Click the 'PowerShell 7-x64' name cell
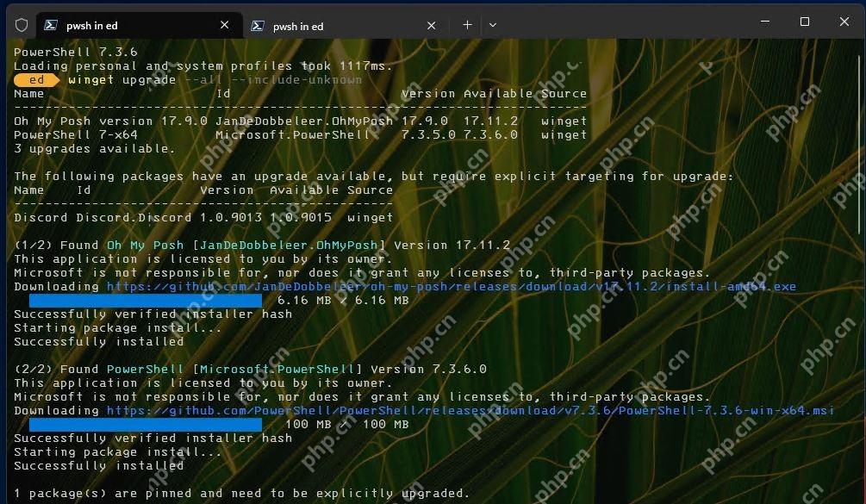The image size is (866, 504). [x=76, y=134]
